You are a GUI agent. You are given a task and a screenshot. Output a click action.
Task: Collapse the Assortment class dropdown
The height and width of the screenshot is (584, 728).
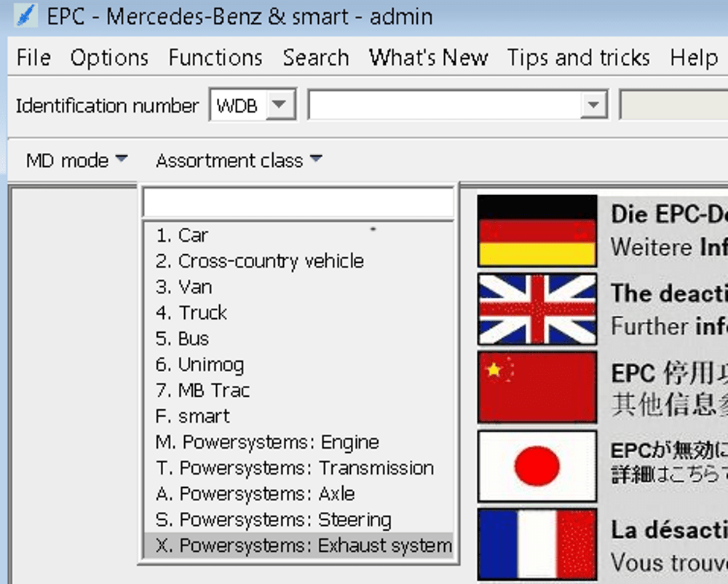239,161
